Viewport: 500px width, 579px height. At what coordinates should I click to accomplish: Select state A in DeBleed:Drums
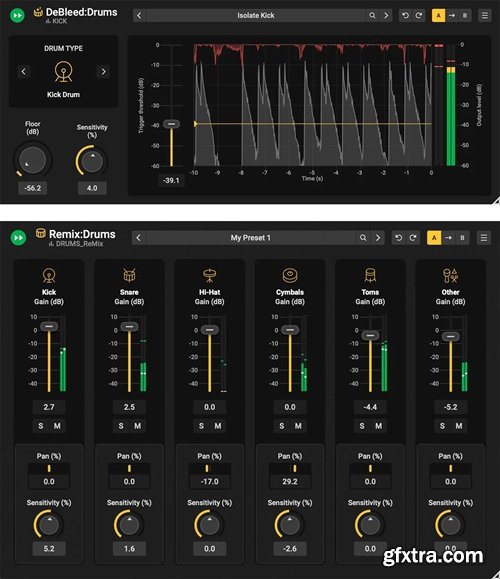pyautogui.click(x=438, y=16)
